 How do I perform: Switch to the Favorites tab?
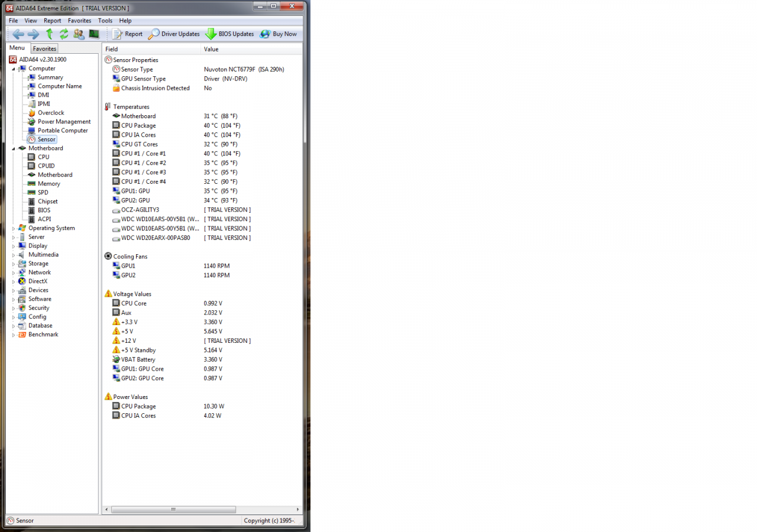pos(44,48)
